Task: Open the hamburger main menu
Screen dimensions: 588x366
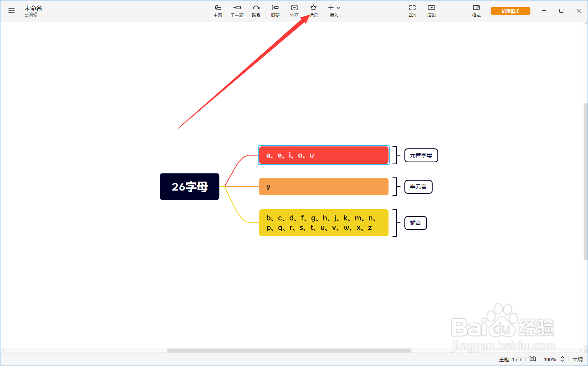Action: click(x=12, y=11)
